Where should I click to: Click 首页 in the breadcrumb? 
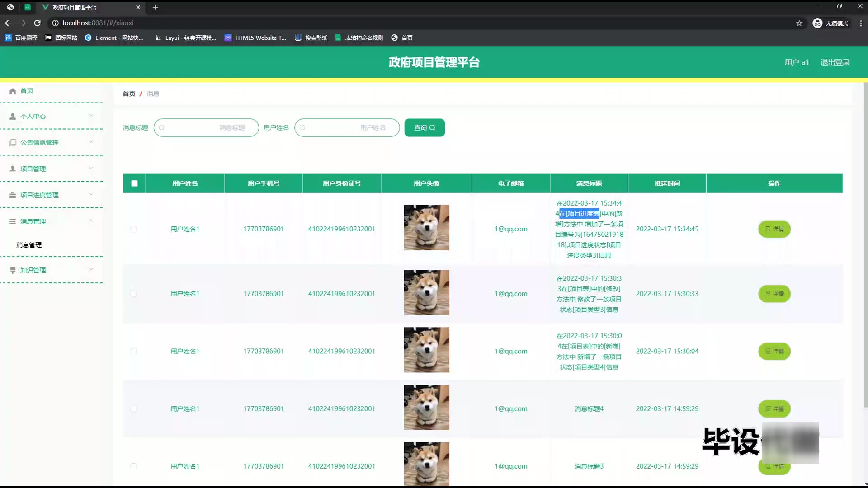[x=129, y=94]
